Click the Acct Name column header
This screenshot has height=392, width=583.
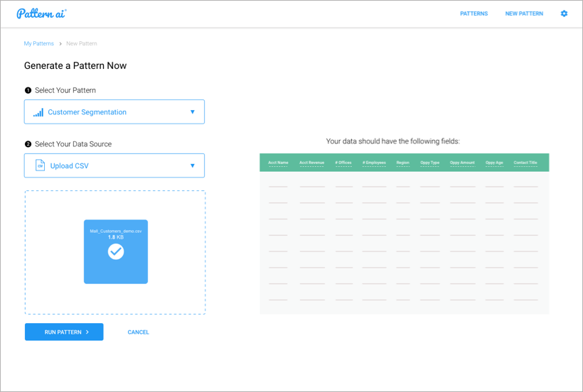[x=278, y=163]
